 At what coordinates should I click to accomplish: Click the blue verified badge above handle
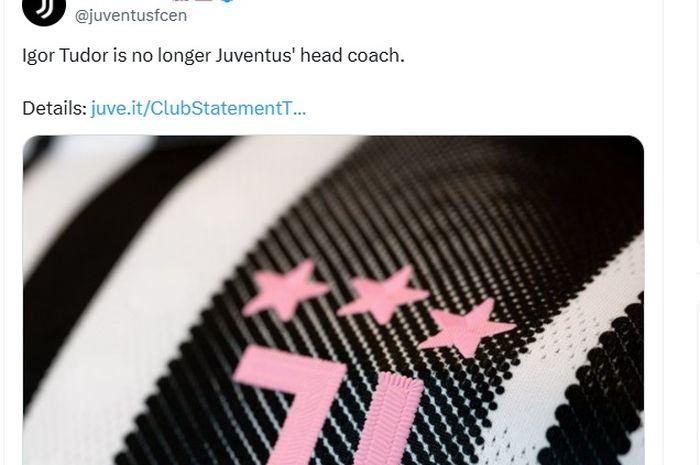tap(226, 1)
